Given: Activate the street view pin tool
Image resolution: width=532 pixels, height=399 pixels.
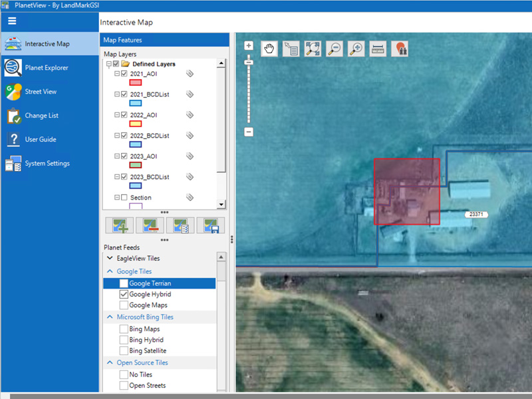Looking at the screenshot, I should click(x=400, y=49).
